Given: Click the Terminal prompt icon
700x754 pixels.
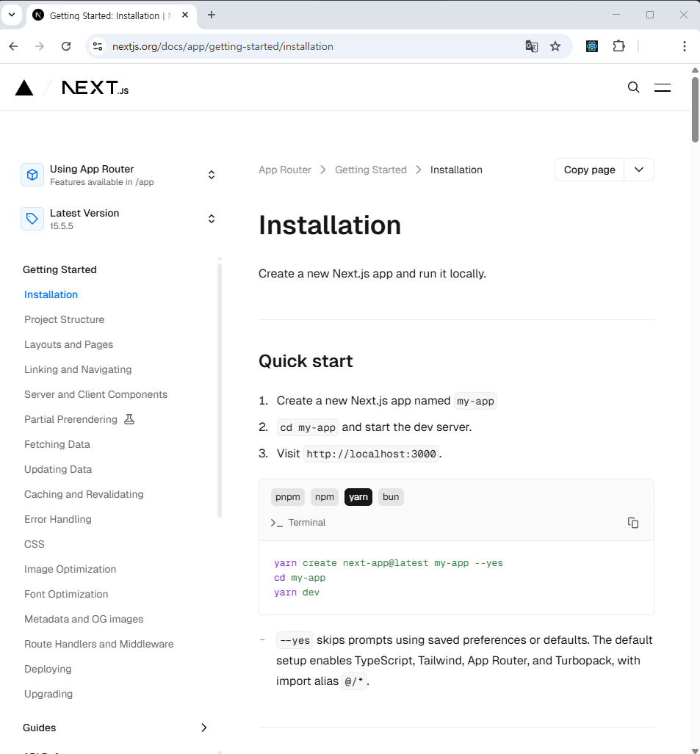Looking at the screenshot, I should click(277, 523).
